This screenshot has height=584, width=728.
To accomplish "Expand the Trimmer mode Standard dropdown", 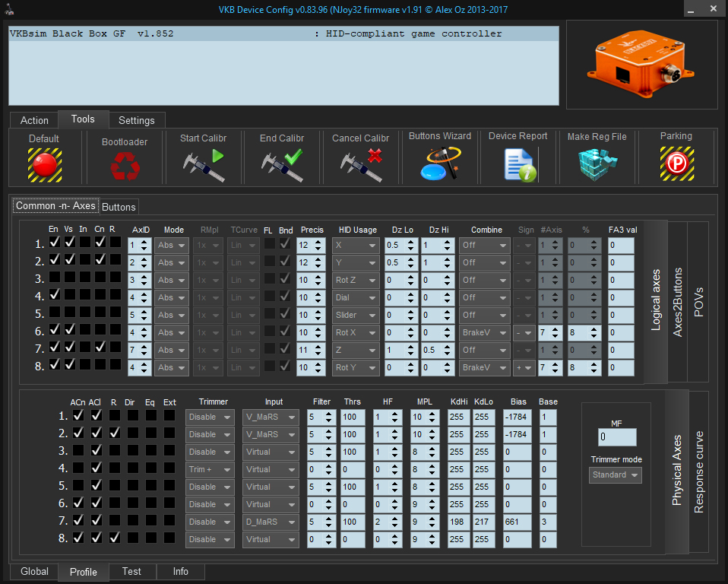I will (616, 475).
